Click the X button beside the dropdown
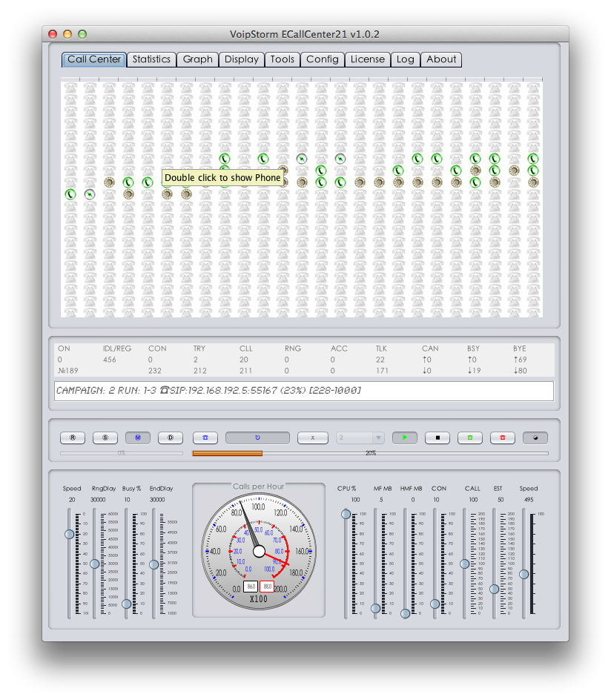Image resolution: width=611 pixels, height=700 pixels. [x=313, y=437]
